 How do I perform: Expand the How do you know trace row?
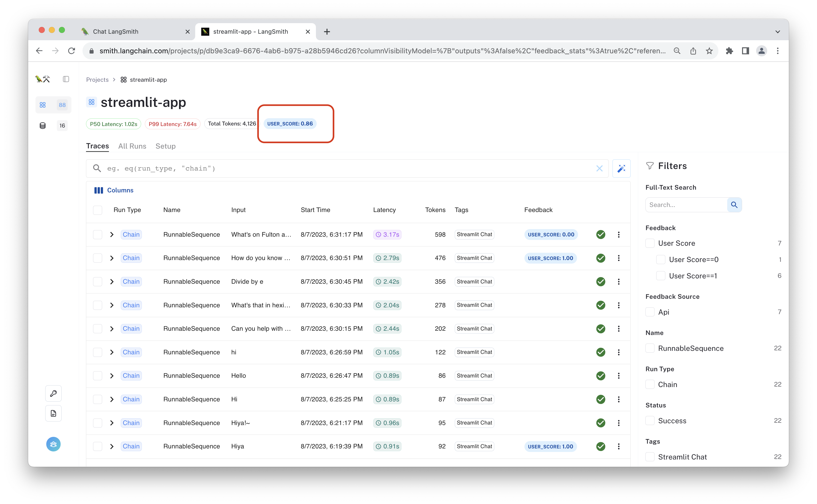point(112,258)
